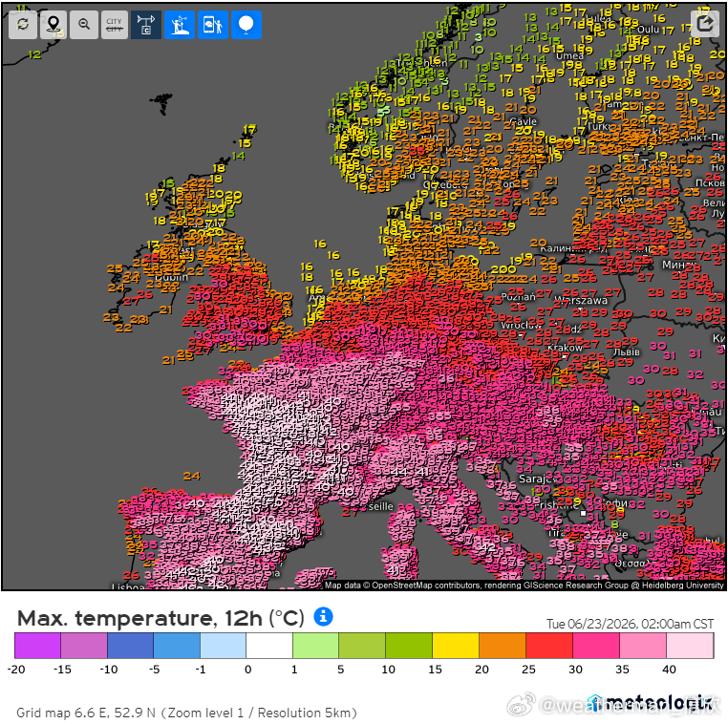Screen dimensions: 728x724
Task: Click the hot pink 30 to 35 legend swatch
Action: pyautogui.click(x=596, y=645)
